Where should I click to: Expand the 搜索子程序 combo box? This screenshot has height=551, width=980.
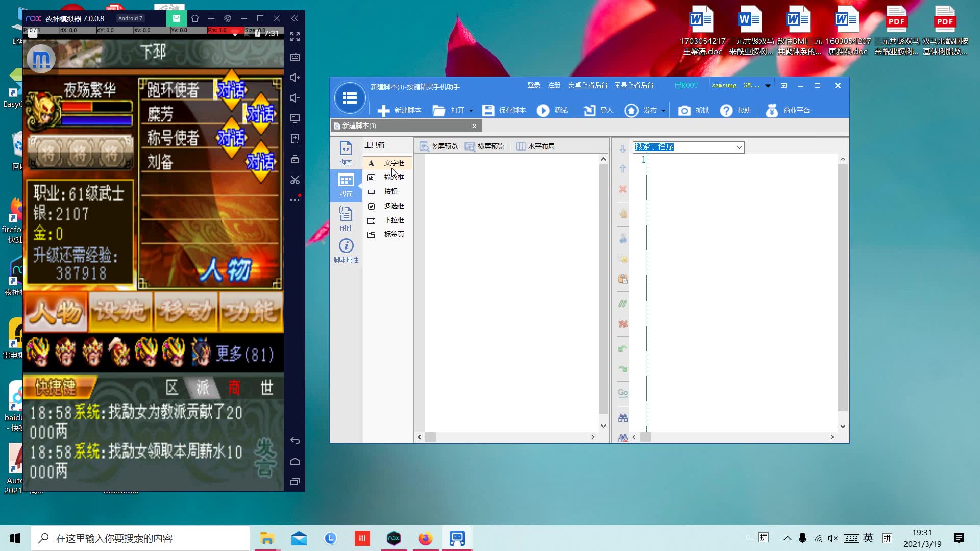tap(739, 147)
